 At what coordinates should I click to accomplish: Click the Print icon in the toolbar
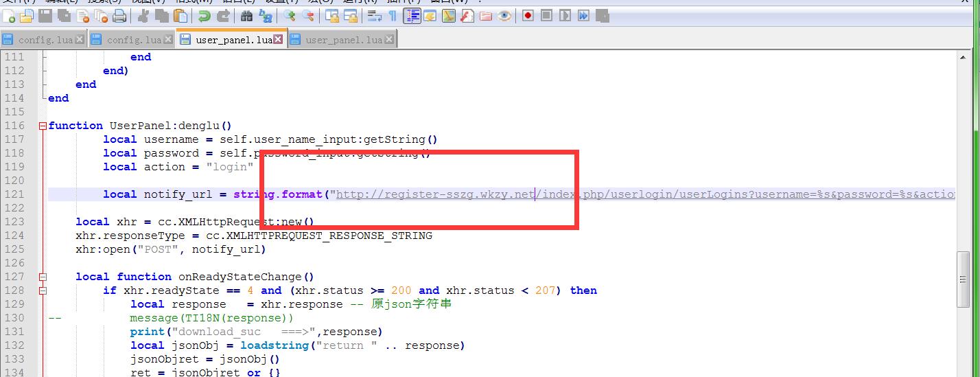[119, 16]
